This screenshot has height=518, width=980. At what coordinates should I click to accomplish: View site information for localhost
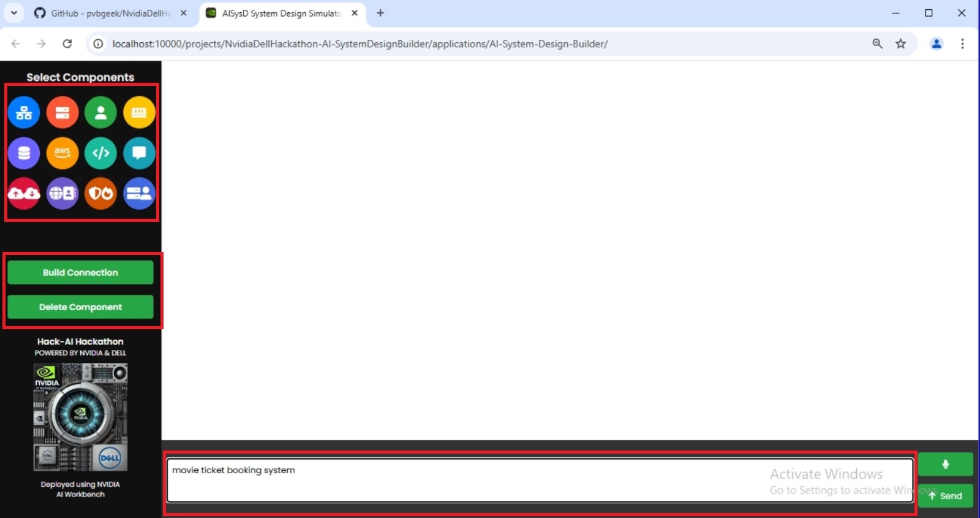[97, 44]
